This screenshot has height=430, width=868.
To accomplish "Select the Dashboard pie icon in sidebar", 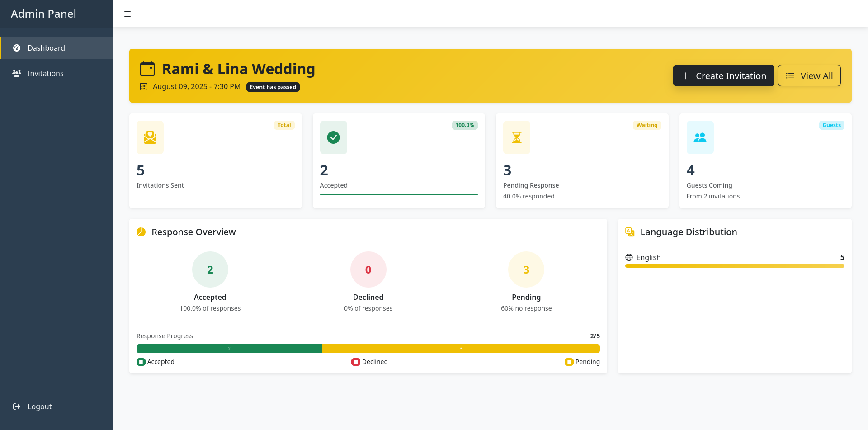I will tap(17, 48).
